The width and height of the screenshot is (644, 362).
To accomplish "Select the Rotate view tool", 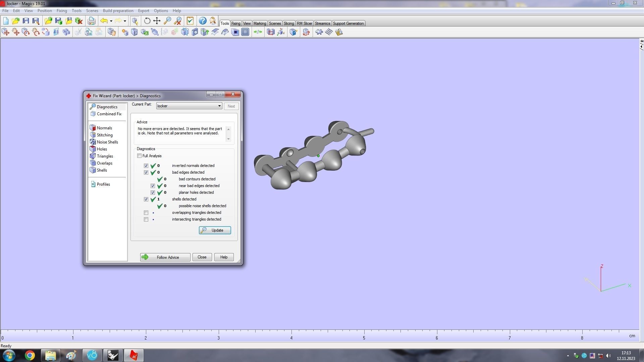I will [147, 21].
